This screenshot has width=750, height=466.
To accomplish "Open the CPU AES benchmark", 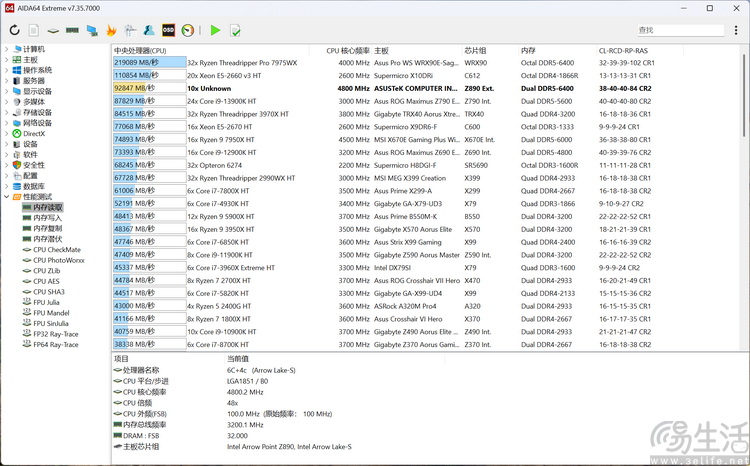I will click(x=46, y=281).
